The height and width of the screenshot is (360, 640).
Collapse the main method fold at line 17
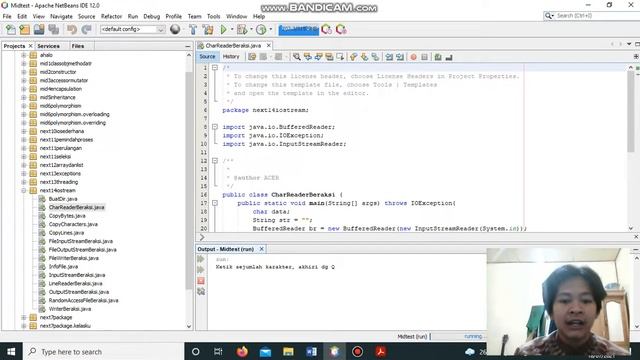[215, 203]
